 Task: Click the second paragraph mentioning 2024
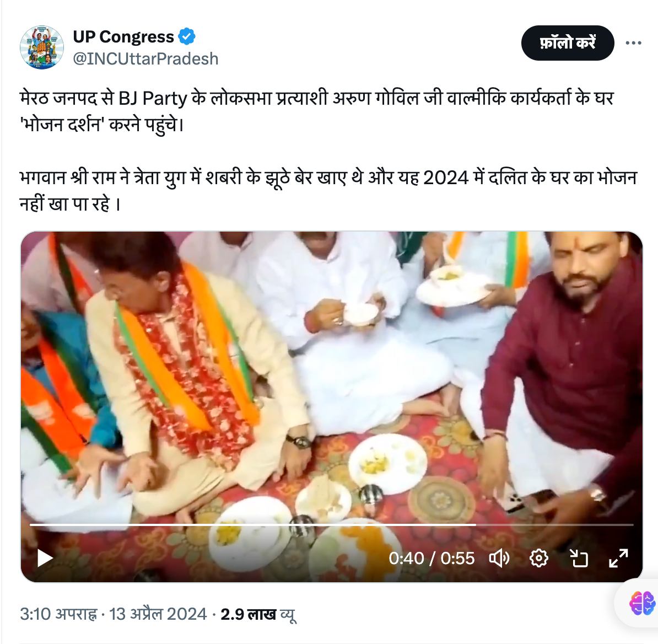(x=328, y=191)
